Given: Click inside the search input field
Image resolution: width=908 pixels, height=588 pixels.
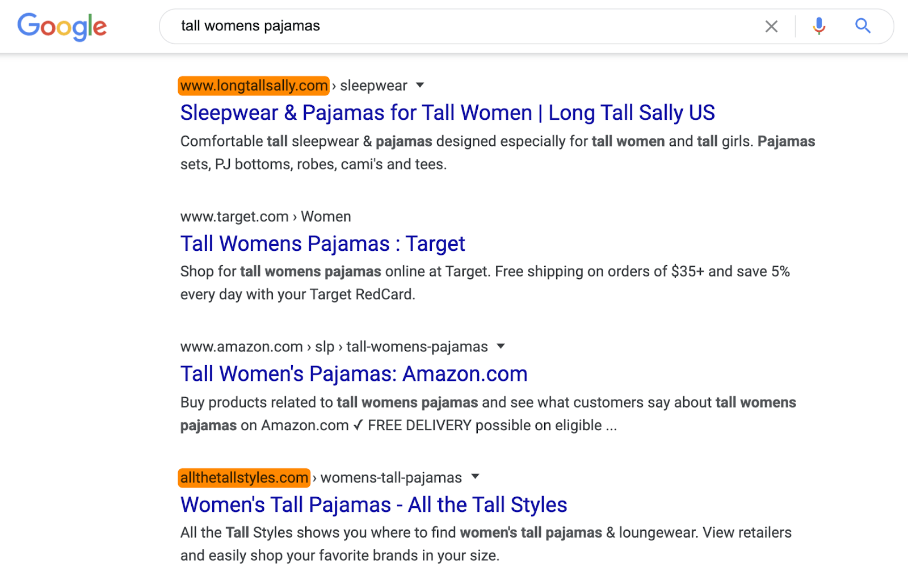Looking at the screenshot, I should (x=397, y=26).
